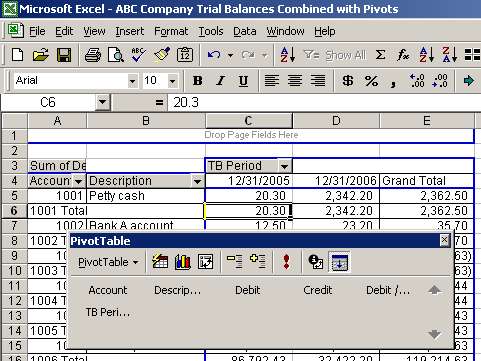
Task: Align cell text right
Action: pos(318,80)
